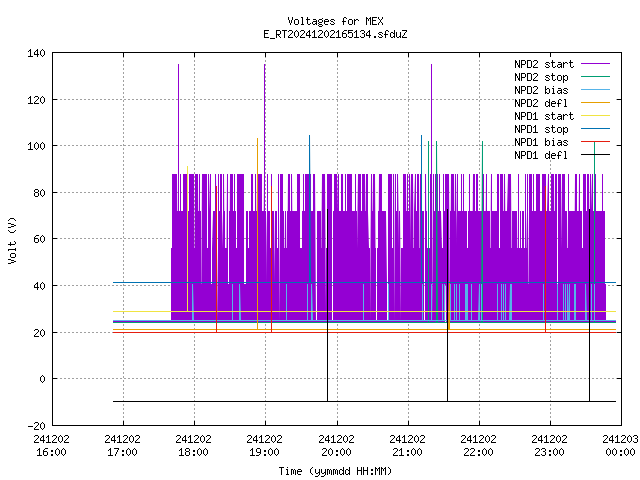
Task: Click the 'NPD1 stop' legend label
Action: click(541, 129)
